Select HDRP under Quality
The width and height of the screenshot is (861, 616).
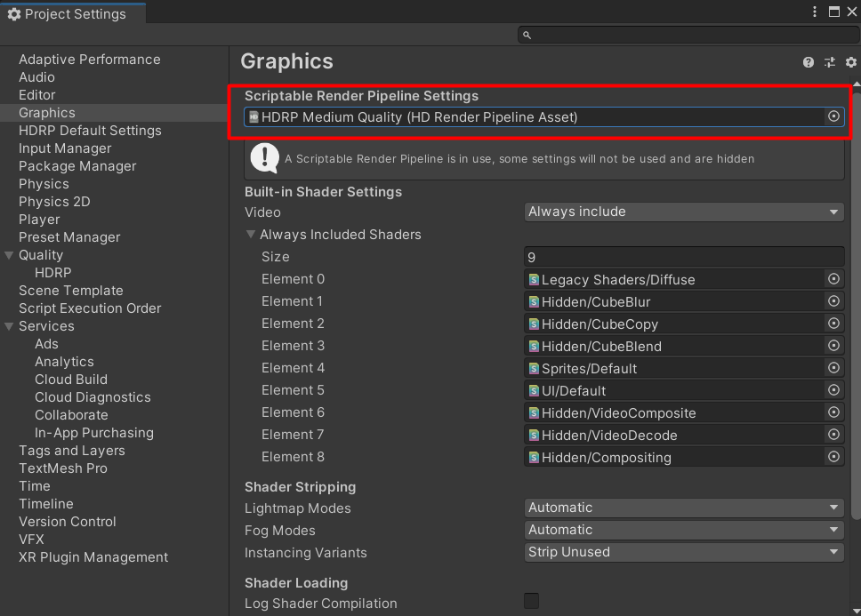click(x=52, y=273)
